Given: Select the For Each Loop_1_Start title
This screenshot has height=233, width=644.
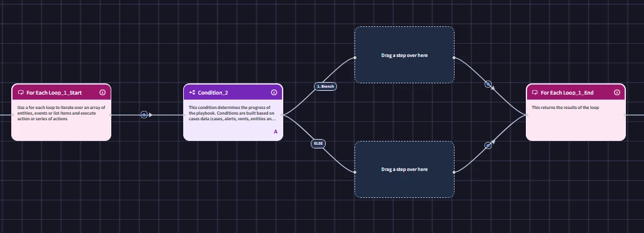Looking at the screenshot, I should coord(54,93).
